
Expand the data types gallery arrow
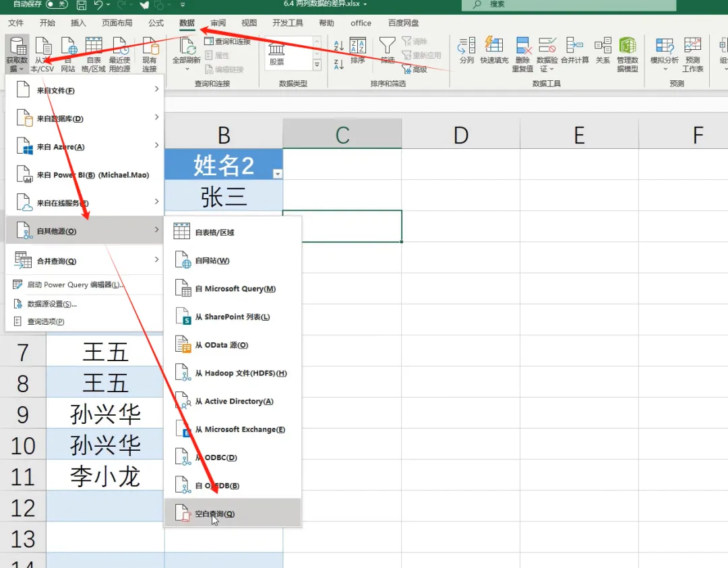[x=317, y=65]
